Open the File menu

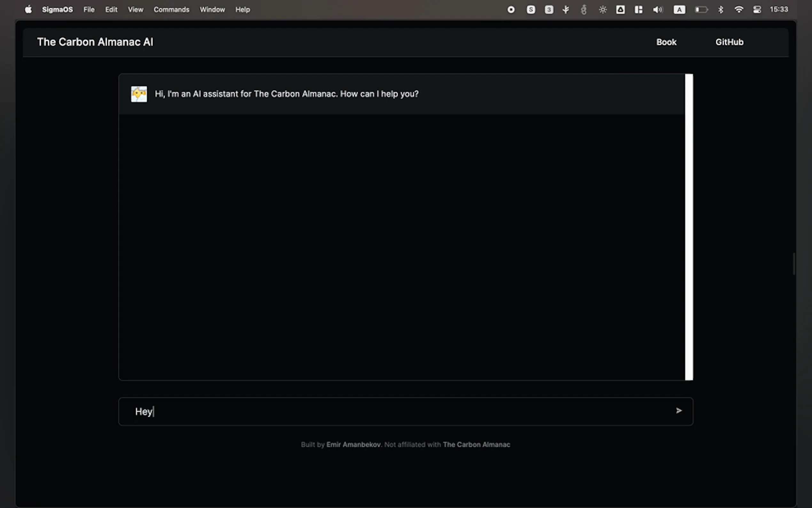tap(89, 10)
